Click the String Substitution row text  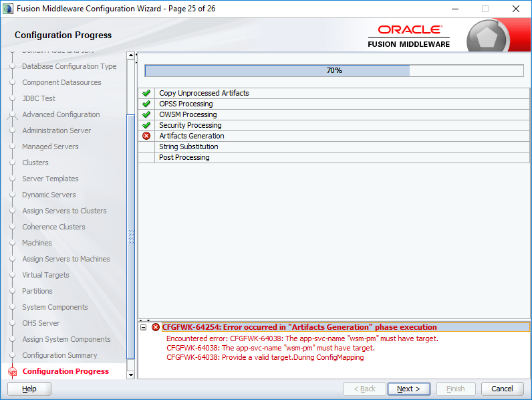[x=188, y=146]
